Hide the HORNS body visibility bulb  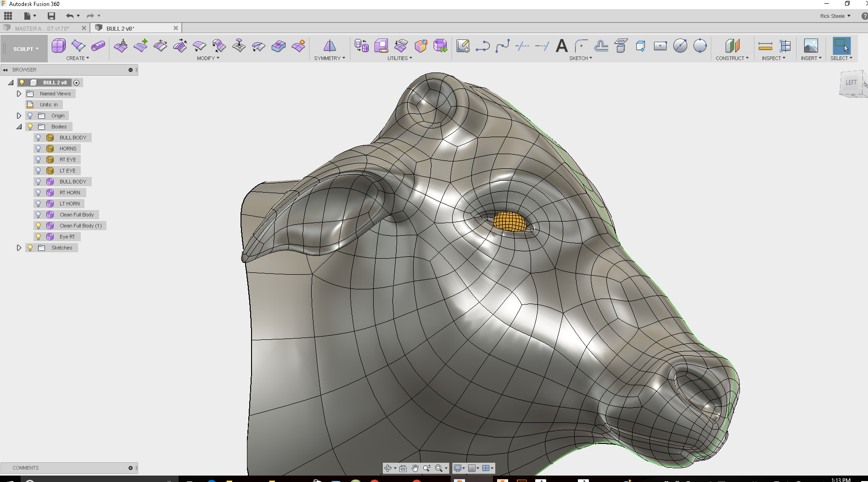(x=38, y=148)
